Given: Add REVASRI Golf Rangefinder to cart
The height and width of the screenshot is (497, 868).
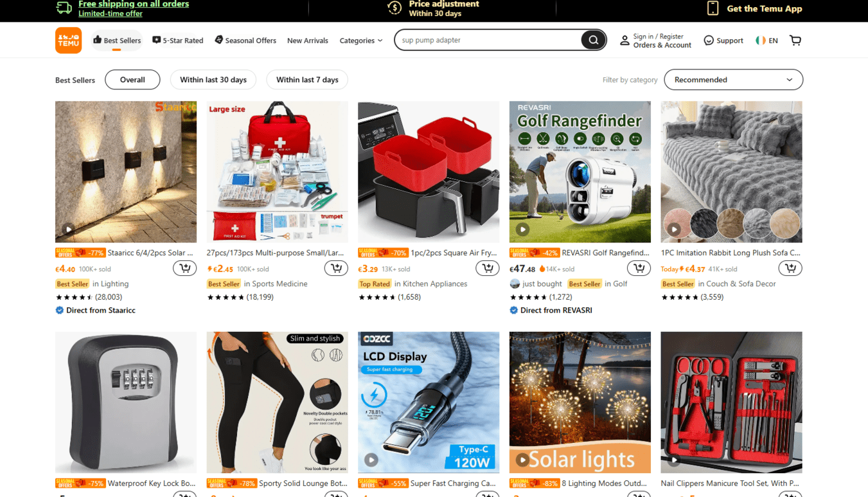Looking at the screenshot, I should point(639,268).
